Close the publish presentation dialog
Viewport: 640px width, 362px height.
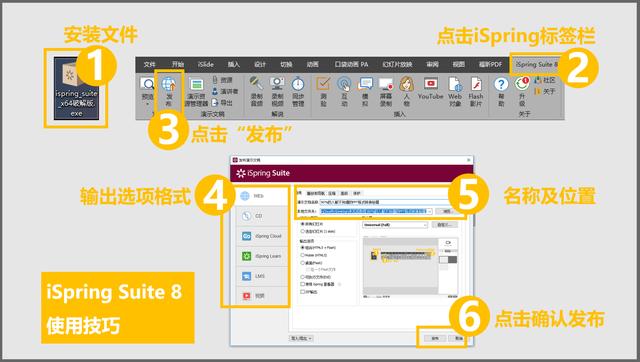tap(469, 160)
